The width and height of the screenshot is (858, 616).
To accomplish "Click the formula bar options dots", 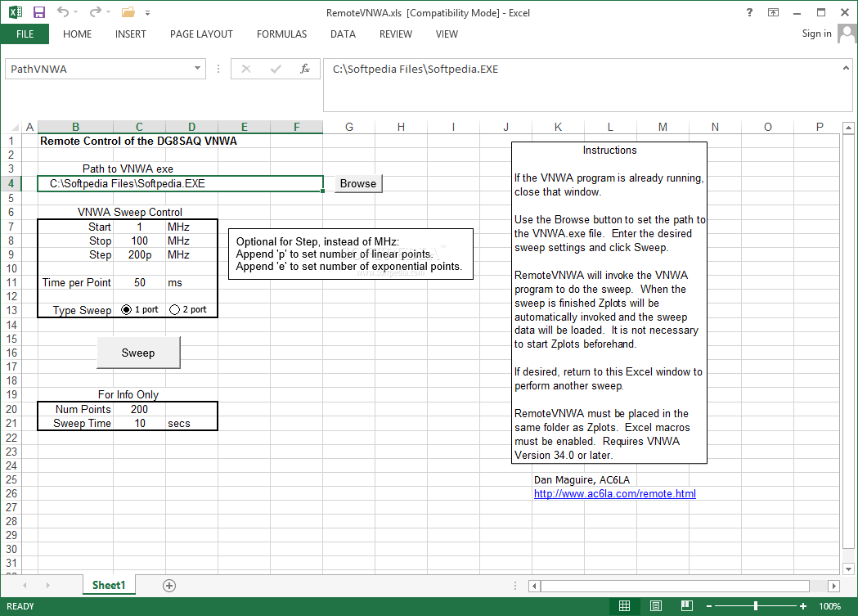I will (x=218, y=69).
